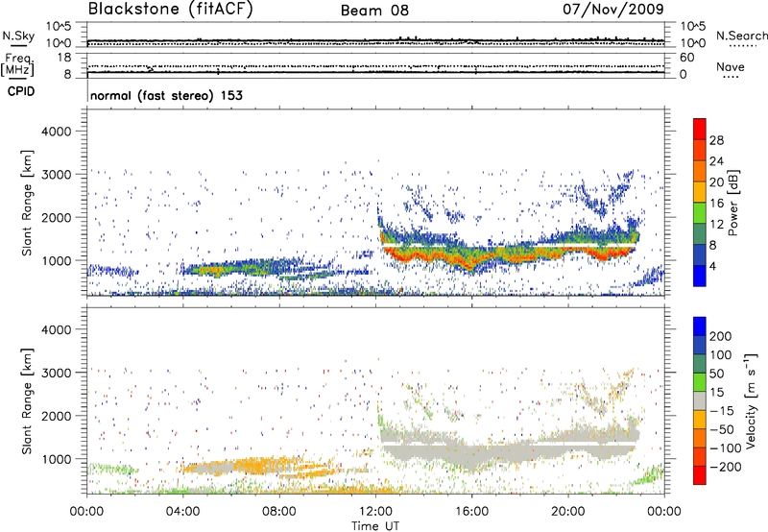The height and width of the screenshot is (532, 768).
Task: Click the blue bottom of the Power colorbar
Action: pos(700,276)
